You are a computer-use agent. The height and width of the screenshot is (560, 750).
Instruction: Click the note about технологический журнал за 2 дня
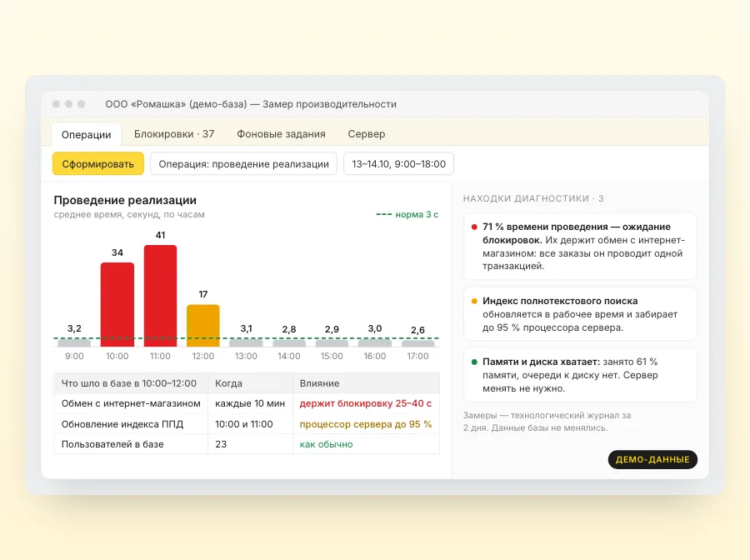(x=547, y=422)
